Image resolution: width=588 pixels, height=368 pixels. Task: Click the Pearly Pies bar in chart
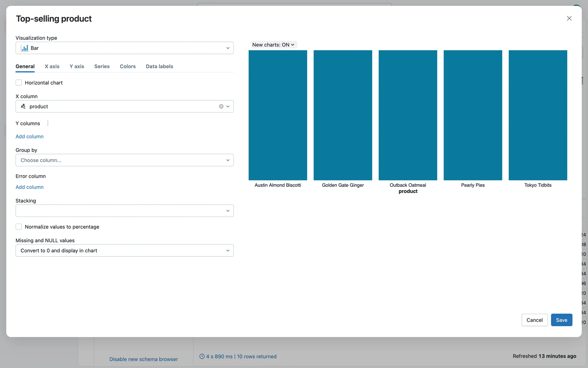pyautogui.click(x=473, y=115)
